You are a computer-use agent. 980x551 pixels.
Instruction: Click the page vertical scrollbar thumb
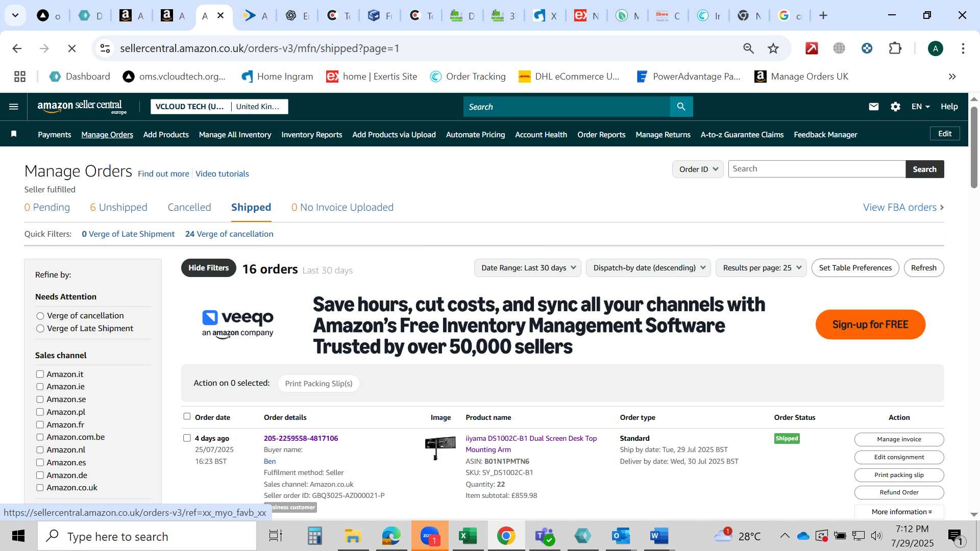pyautogui.click(x=974, y=147)
